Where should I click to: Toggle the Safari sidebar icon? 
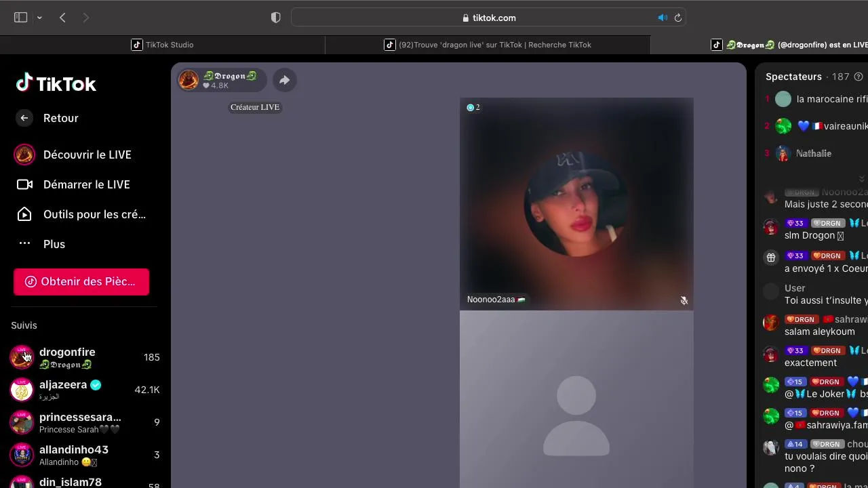(20, 18)
